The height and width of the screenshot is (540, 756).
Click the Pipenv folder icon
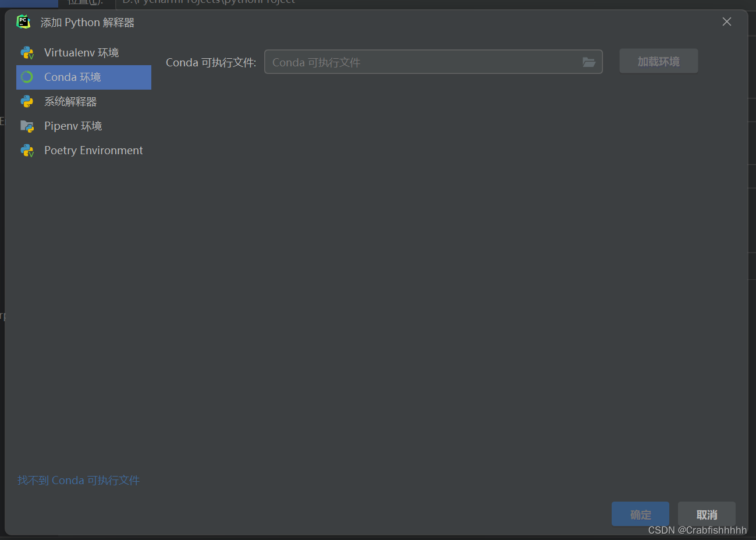click(27, 126)
